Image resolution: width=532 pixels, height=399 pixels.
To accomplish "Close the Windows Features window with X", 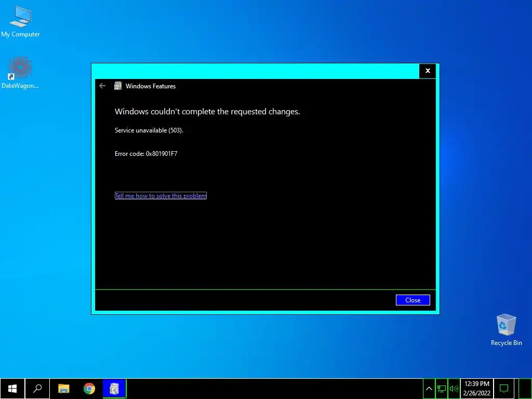I will (428, 71).
